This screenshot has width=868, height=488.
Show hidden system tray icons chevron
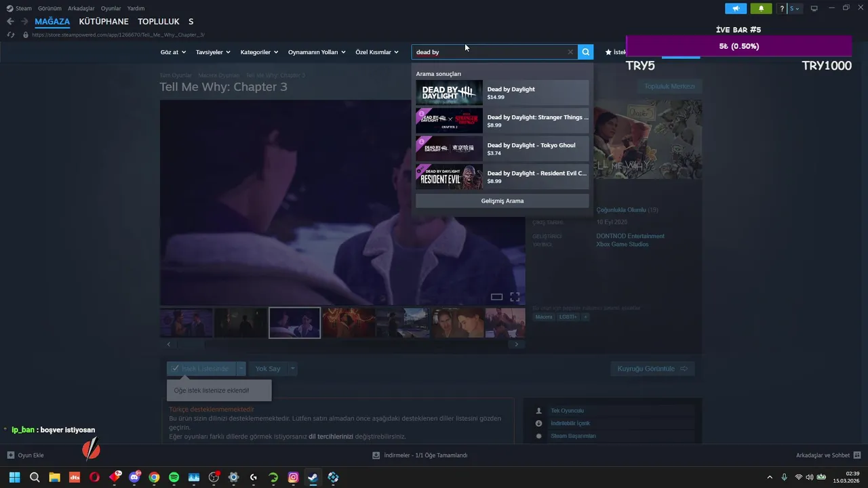tap(769, 477)
